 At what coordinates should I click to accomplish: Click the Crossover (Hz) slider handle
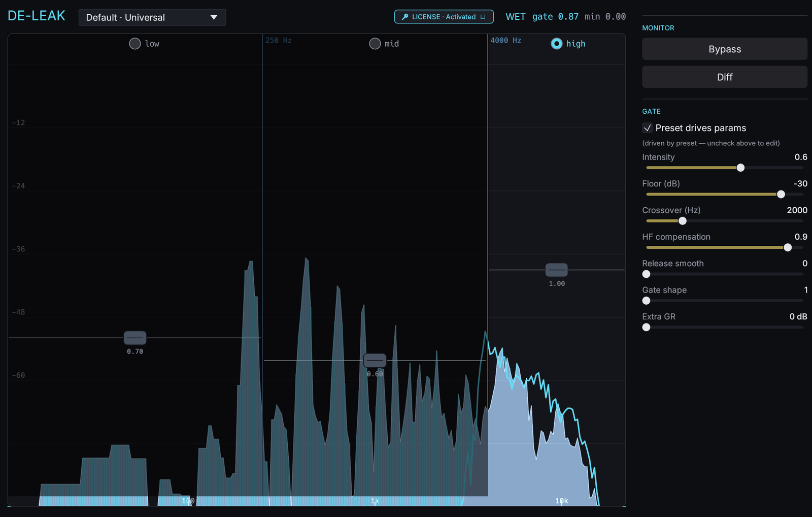(x=683, y=221)
